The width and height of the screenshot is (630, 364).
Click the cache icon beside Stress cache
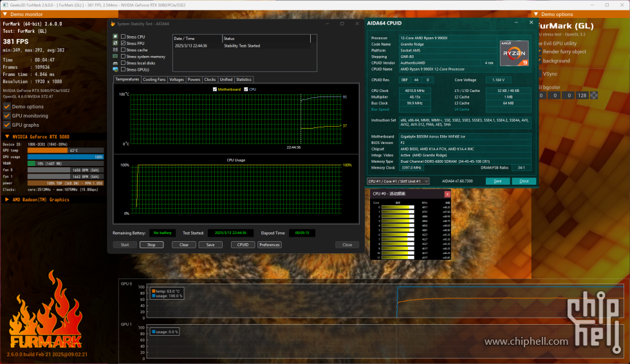click(115, 50)
